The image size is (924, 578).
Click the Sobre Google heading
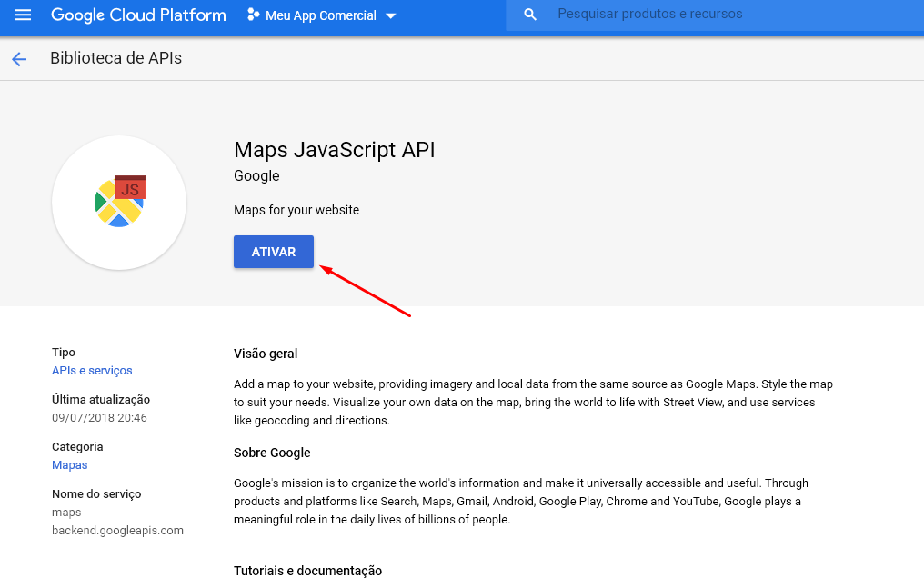coord(272,453)
